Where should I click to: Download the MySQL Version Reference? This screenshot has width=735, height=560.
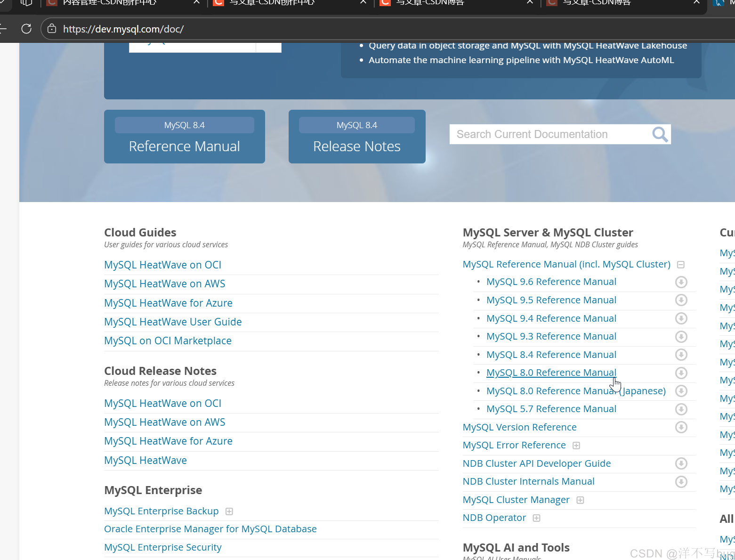click(x=681, y=427)
